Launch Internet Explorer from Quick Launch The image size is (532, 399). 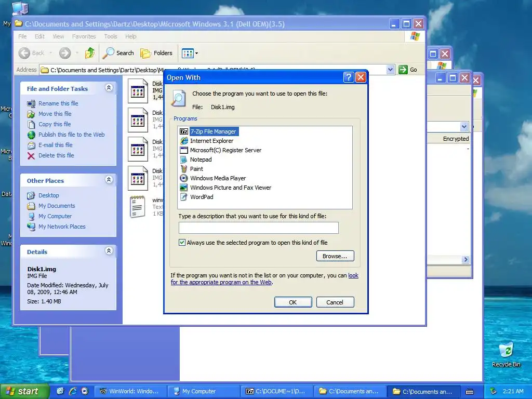pyautogui.click(x=73, y=391)
